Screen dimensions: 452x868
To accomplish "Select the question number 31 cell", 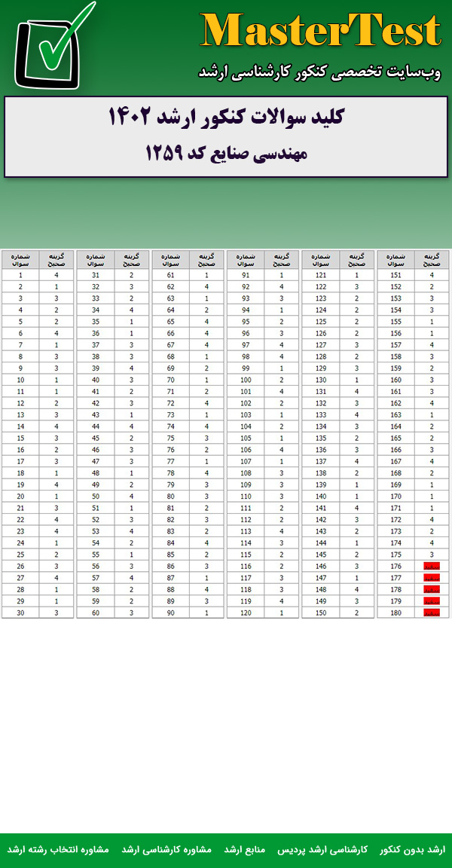I will 95,275.
